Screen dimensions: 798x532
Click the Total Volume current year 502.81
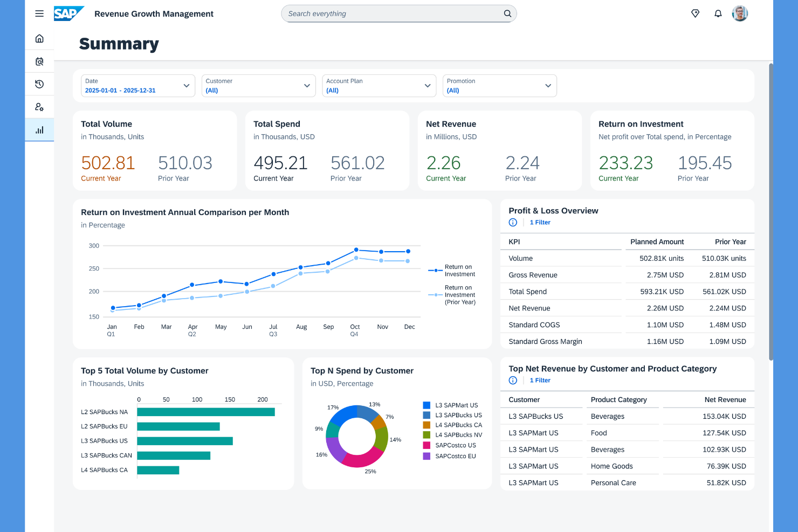coord(108,163)
